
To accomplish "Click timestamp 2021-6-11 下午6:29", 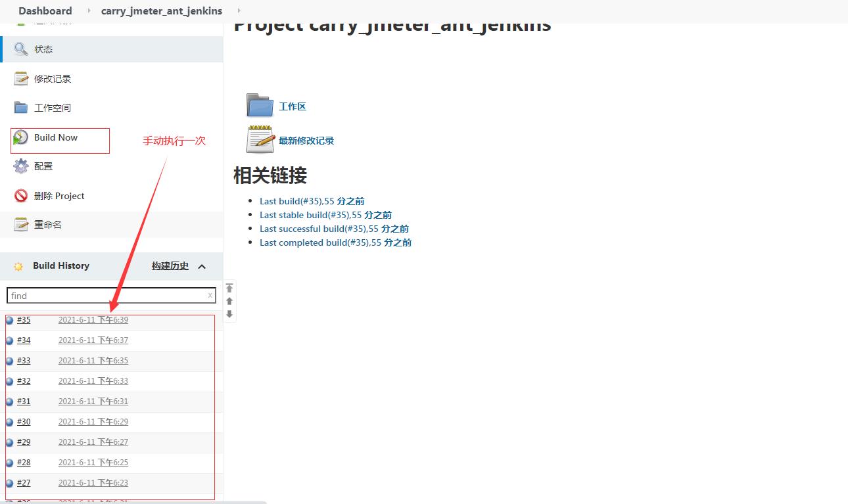I will pyautogui.click(x=93, y=422).
